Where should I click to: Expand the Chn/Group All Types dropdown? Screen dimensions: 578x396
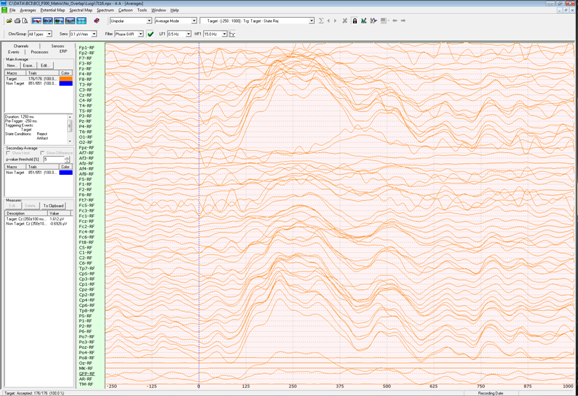coord(40,34)
